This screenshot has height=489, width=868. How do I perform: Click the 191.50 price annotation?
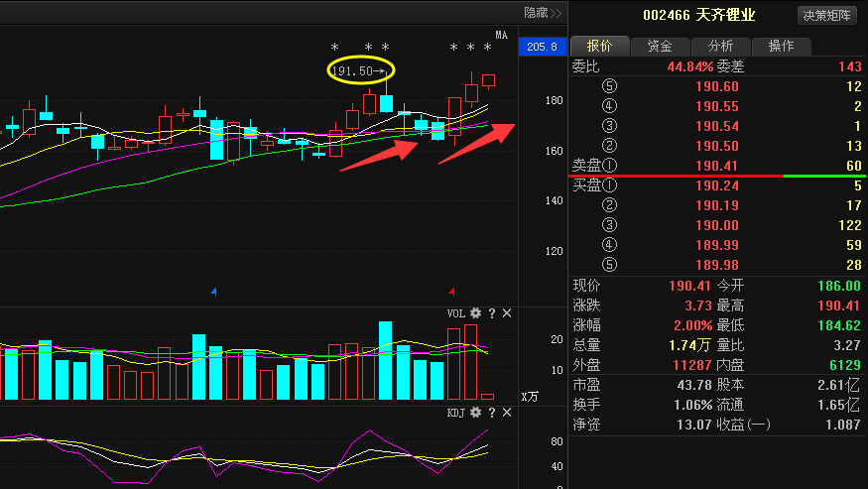pyautogui.click(x=361, y=71)
